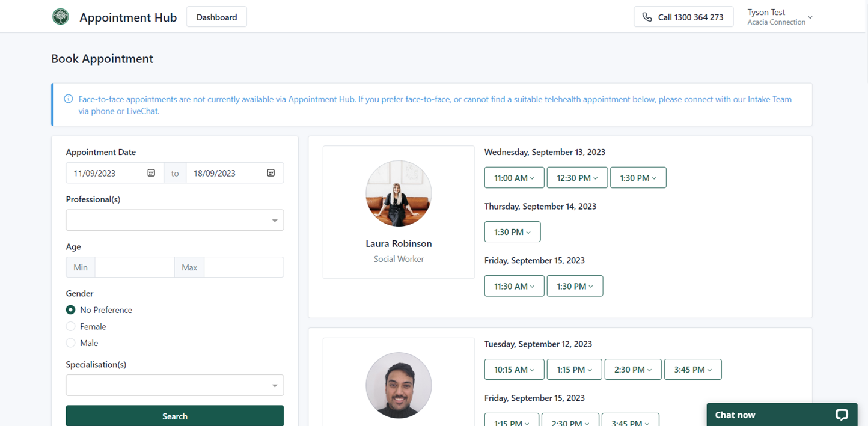Click the phone icon in the Call button

click(647, 17)
